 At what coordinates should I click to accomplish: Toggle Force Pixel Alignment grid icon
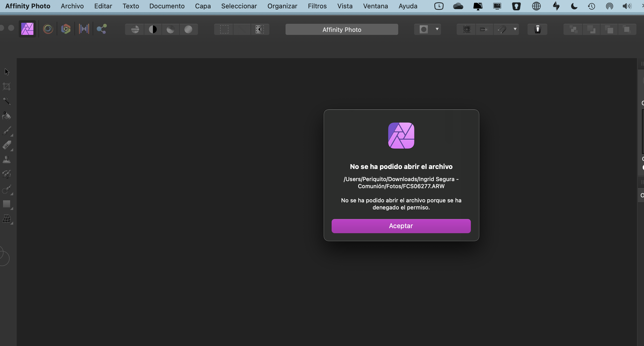467,29
